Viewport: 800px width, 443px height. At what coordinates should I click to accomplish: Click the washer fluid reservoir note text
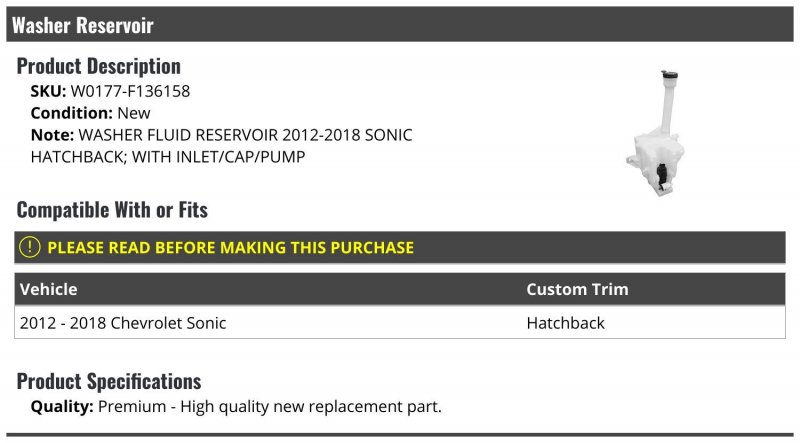point(221,146)
